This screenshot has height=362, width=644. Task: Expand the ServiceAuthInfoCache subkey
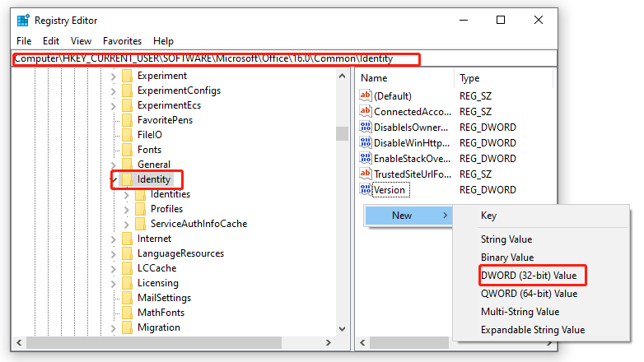[127, 224]
